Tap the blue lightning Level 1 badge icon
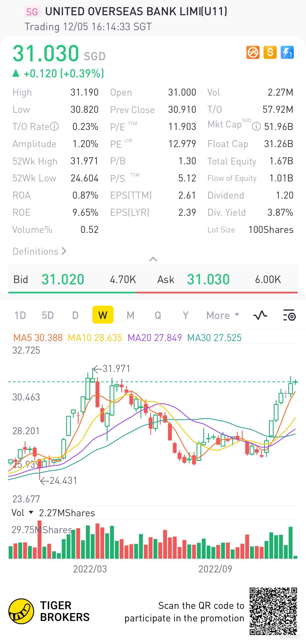The width and height of the screenshot is (306, 644). pyautogui.click(x=287, y=52)
